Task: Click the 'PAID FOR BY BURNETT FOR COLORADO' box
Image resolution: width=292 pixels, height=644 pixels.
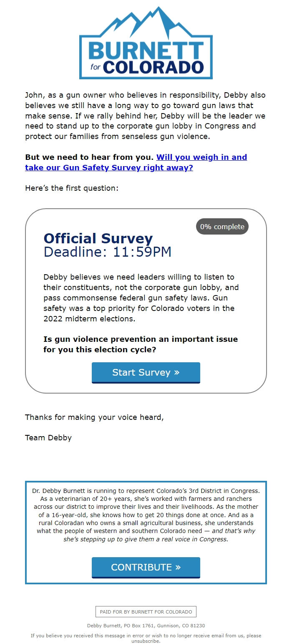Action: (146, 611)
